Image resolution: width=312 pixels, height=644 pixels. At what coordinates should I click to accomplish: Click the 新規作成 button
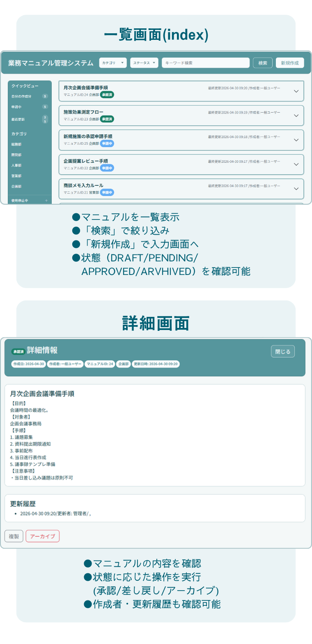[x=290, y=63]
